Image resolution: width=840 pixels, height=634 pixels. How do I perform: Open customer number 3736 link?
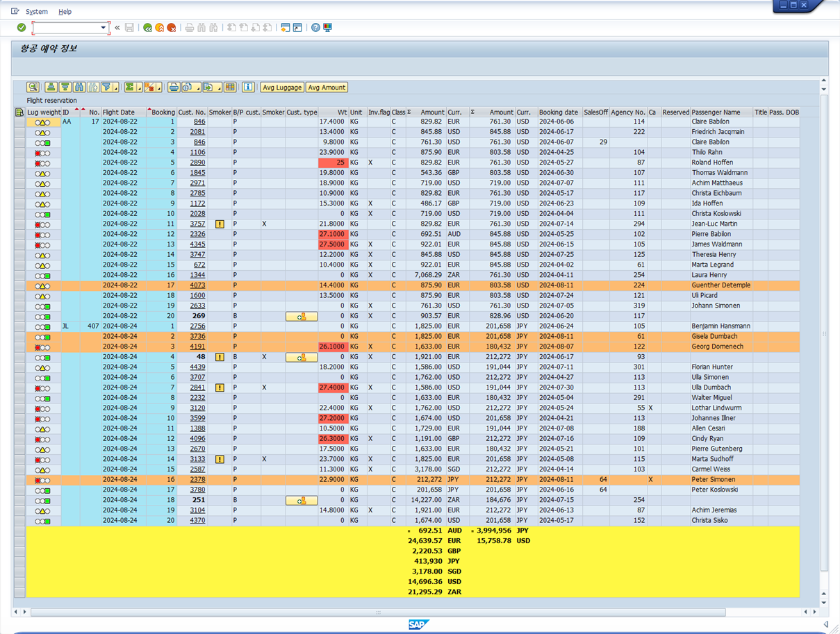(x=197, y=337)
